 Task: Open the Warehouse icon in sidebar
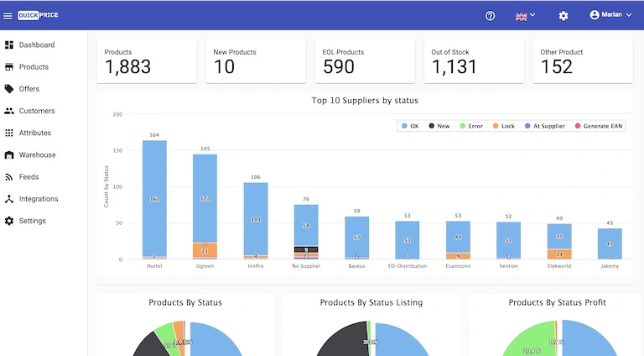tap(9, 155)
